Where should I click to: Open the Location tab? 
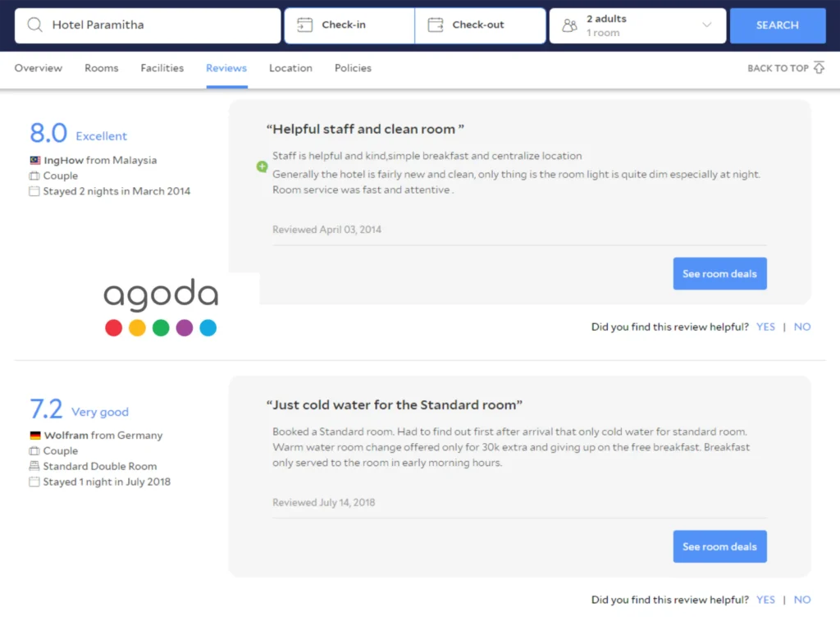[x=290, y=68]
